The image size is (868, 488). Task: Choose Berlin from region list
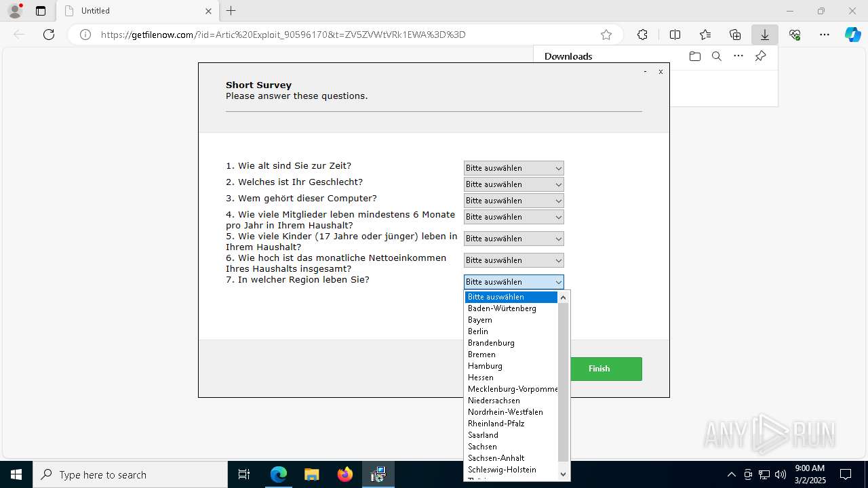511,331
